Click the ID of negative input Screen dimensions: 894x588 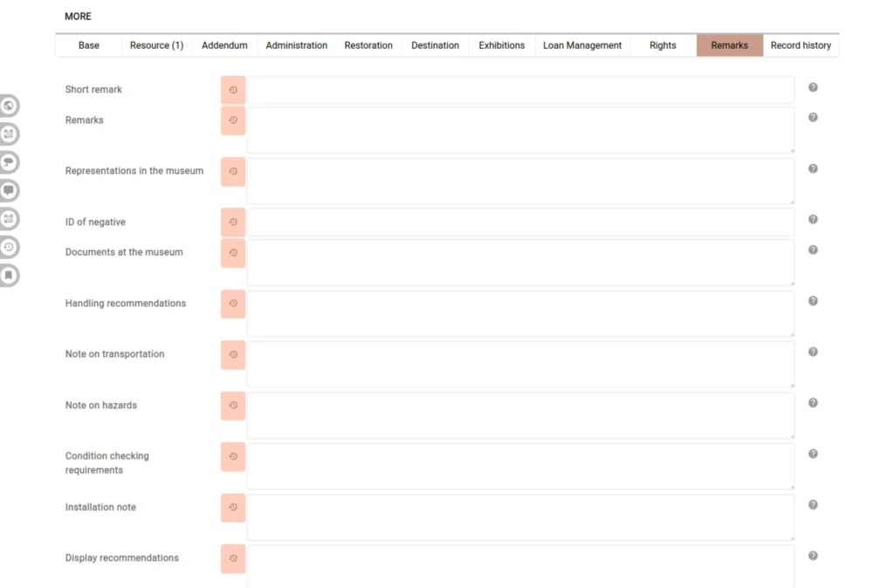(x=520, y=222)
